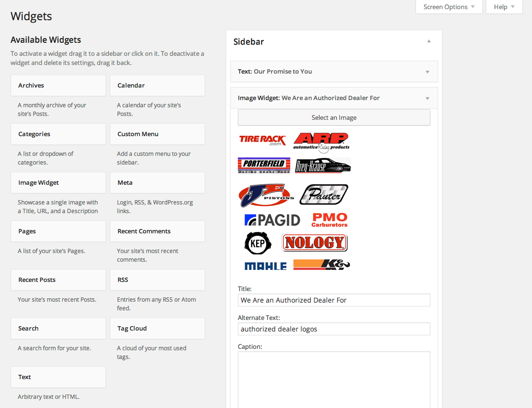Collapse the Sidebar panel
The height and width of the screenshot is (408, 532).
(x=428, y=41)
